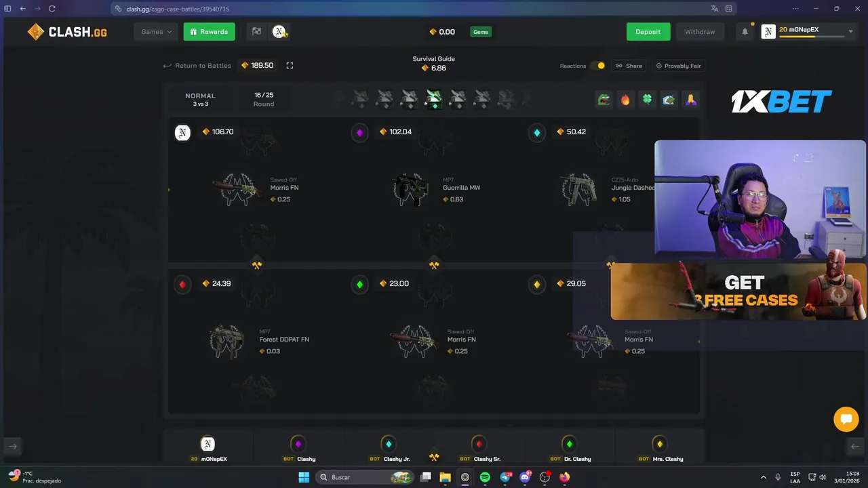Open Spotify from the taskbar
868x488 pixels.
[485, 477]
